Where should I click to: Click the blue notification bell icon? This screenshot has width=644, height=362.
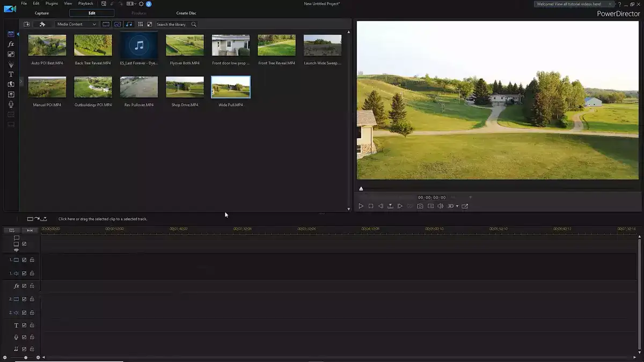point(149,4)
